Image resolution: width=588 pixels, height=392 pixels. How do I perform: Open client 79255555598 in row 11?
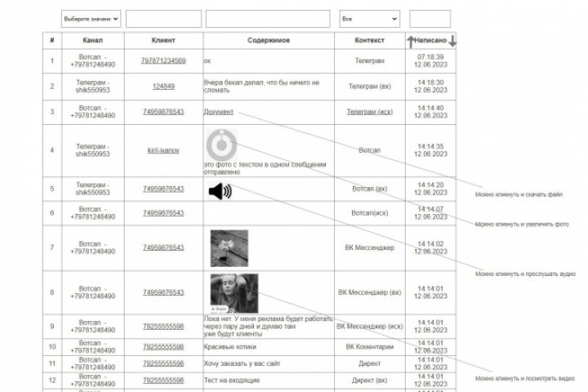(163, 363)
